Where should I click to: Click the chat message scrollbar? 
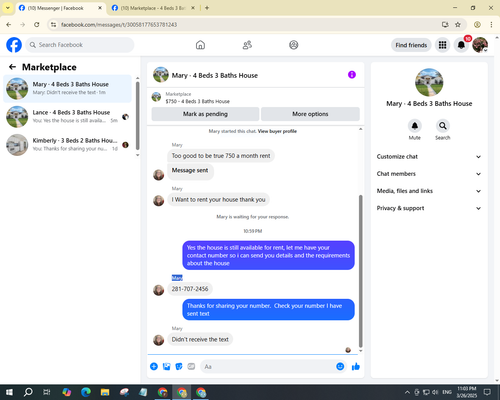[360, 271]
